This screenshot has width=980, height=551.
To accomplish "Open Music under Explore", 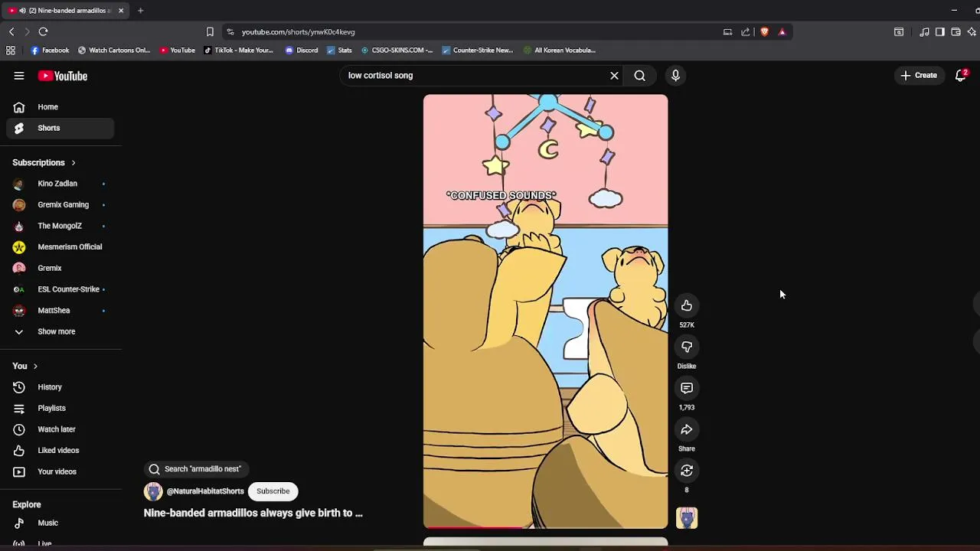I will (x=60, y=523).
